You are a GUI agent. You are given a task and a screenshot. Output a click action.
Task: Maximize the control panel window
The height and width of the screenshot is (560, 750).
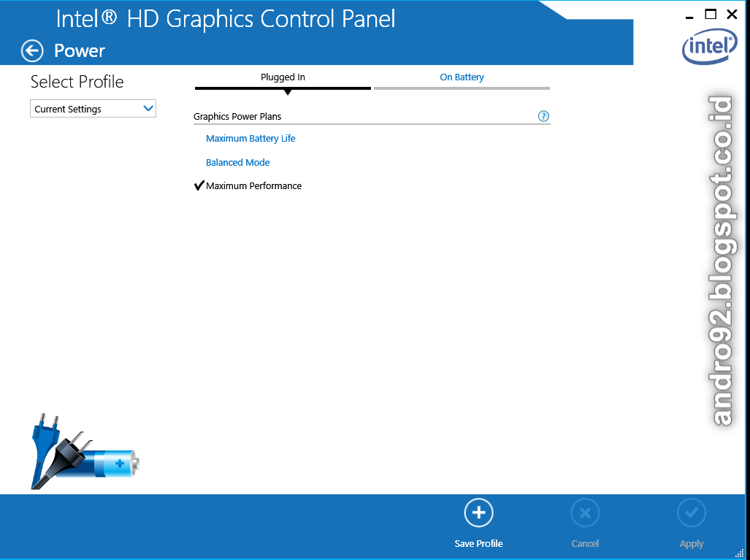coord(711,15)
